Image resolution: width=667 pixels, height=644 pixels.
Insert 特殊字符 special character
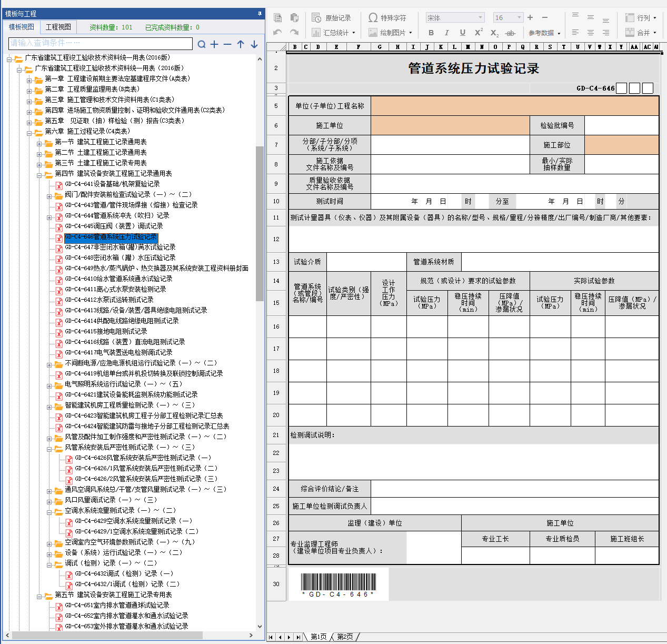click(387, 18)
